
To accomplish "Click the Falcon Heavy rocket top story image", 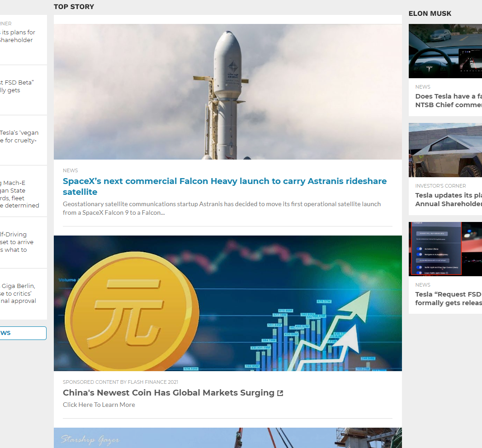I will (228, 92).
